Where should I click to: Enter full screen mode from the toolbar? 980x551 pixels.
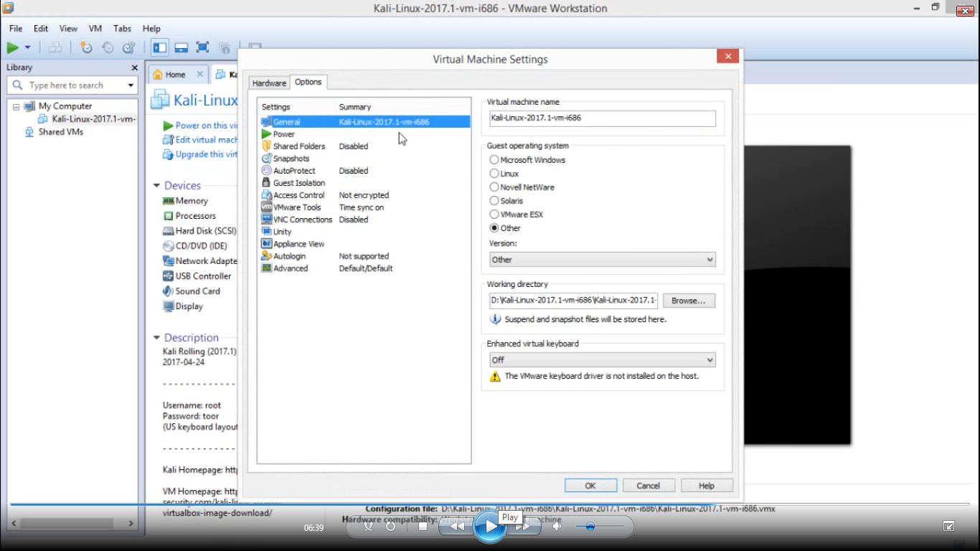(202, 47)
